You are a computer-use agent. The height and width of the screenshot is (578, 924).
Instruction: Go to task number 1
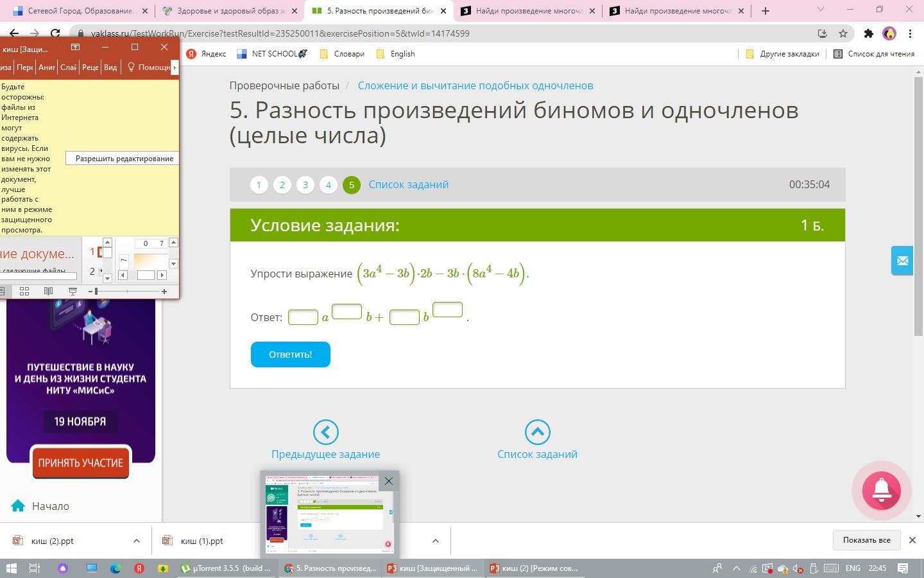[x=259, y=185]
